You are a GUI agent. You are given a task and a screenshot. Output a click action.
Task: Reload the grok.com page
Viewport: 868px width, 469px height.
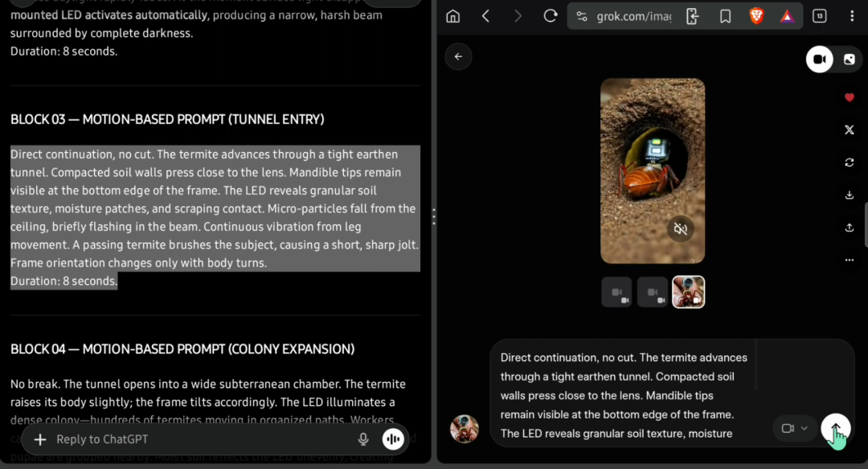pyautogui.click(x=551, y=16)
